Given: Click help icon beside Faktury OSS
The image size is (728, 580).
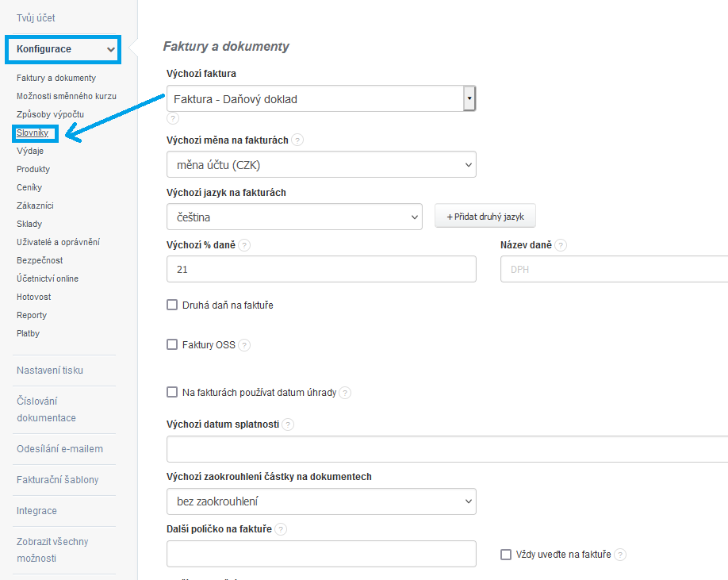Looking at the screenshot, I should coord(244,345).
